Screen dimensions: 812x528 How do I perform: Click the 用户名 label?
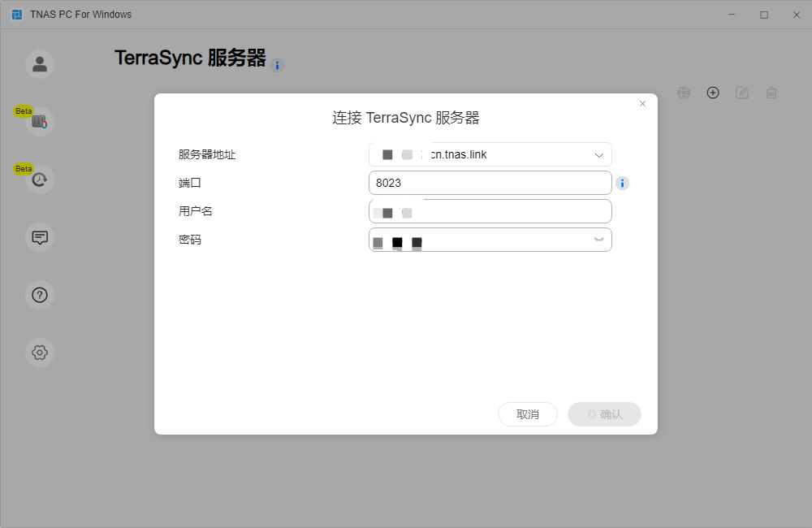tap(195, 211)
